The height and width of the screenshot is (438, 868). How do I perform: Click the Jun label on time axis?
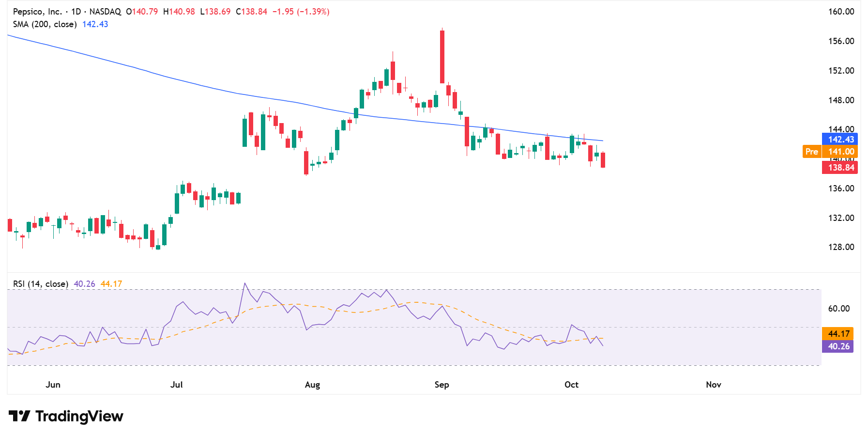[x=53, y=385]
